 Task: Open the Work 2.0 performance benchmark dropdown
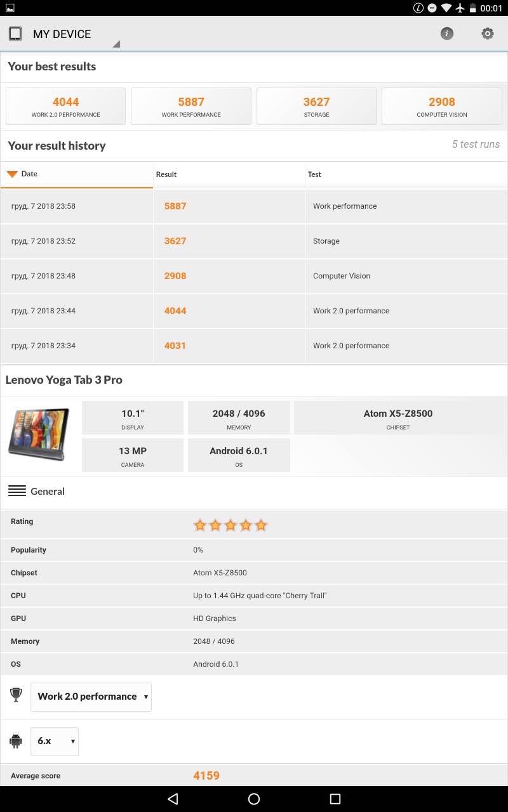(x=91, y=697)
